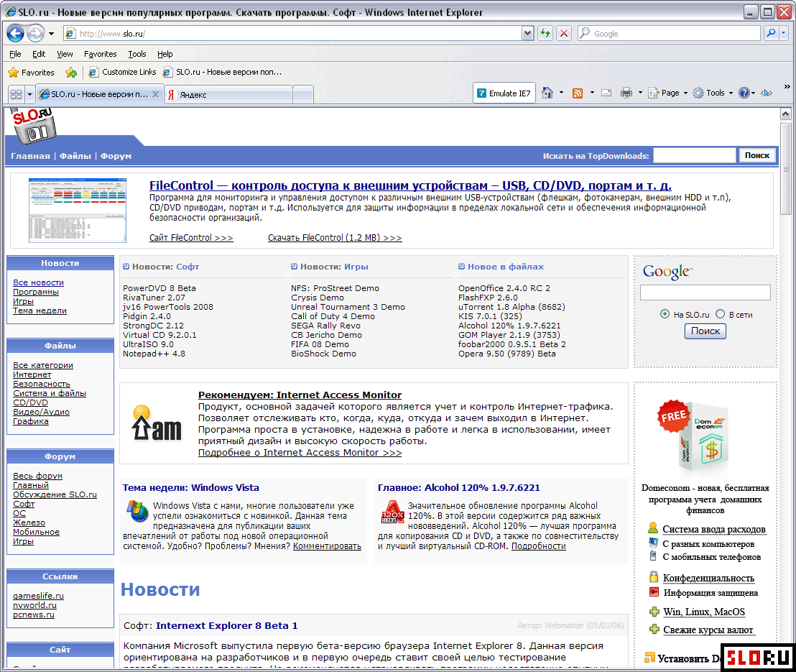The image size is (796, 672).
Task: Click the Google widget search field
Action: 705,293
